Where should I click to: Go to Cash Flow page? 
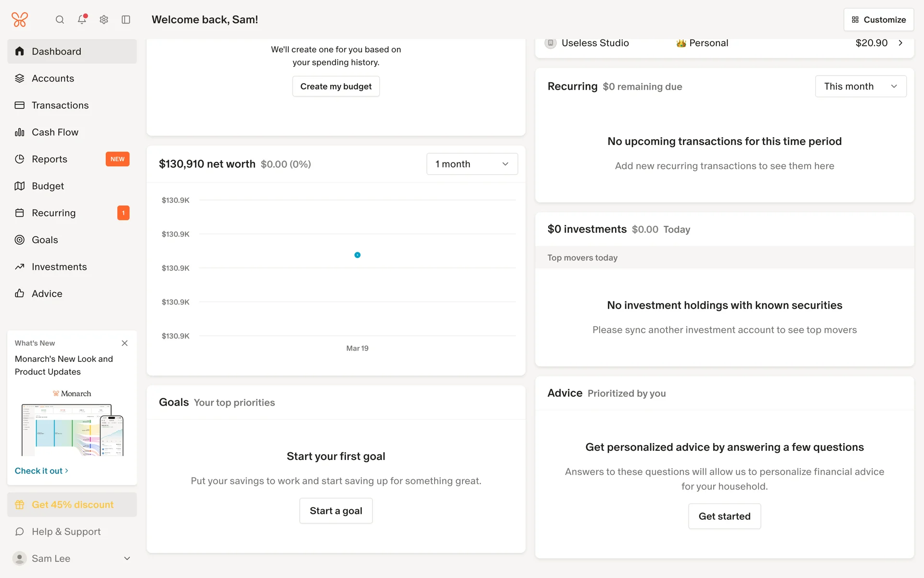(x=55, y=132)
